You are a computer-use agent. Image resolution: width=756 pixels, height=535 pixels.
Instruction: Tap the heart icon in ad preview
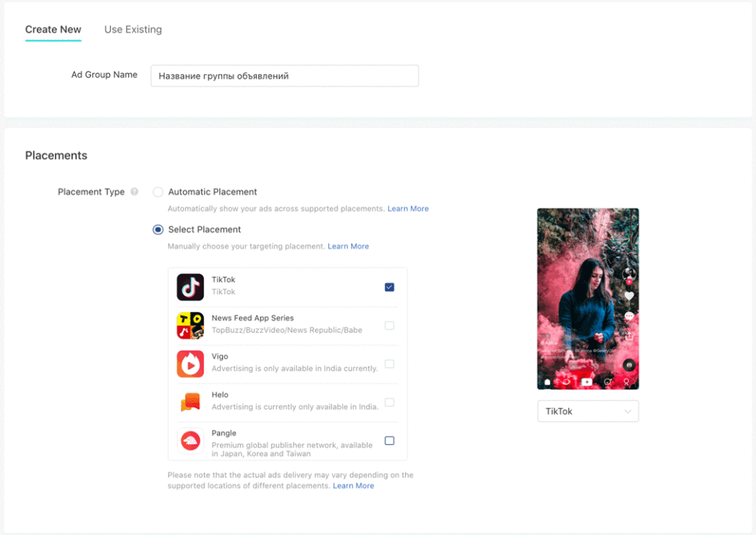(x=629, y=296)
